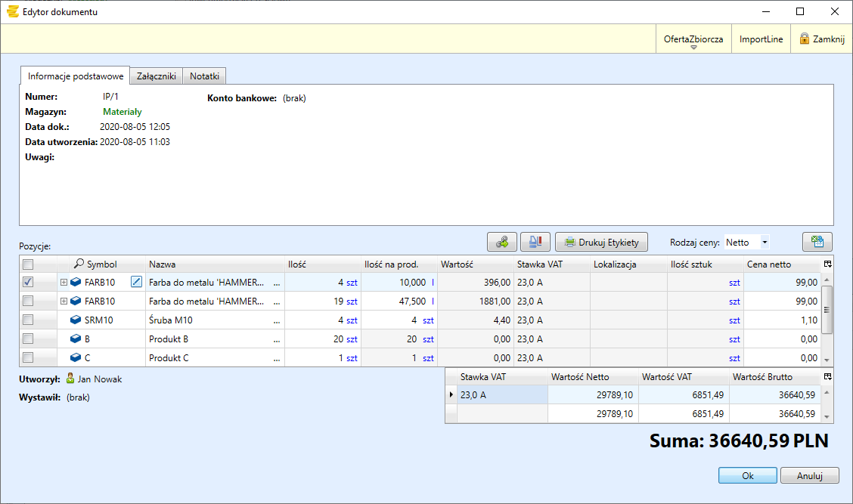Click the edit pencil icon on first FARB10 row
Image resolution: width=853 pixels, height=504 pixels.
[x=136, y=282]
